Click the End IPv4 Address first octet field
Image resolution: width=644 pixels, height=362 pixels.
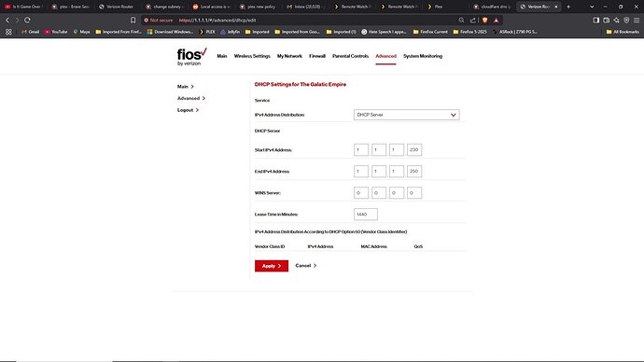[361, 171]
